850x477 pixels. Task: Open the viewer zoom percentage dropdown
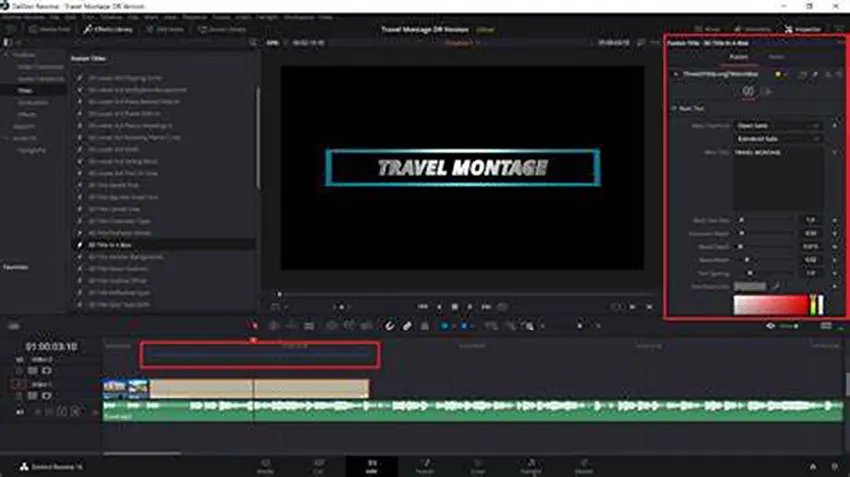pos(275,43)
